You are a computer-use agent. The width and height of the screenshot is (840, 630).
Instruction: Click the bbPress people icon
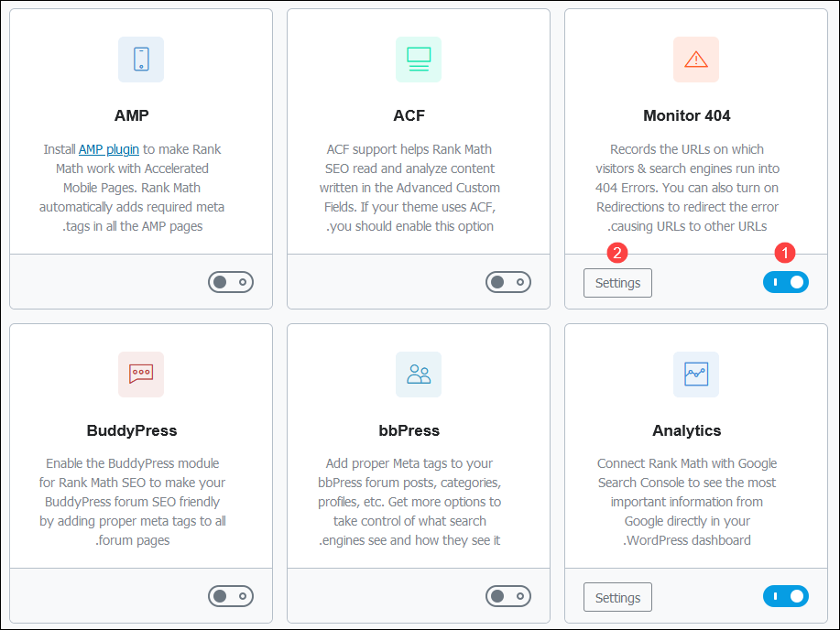pyautogui.click(x=419, y=374)
